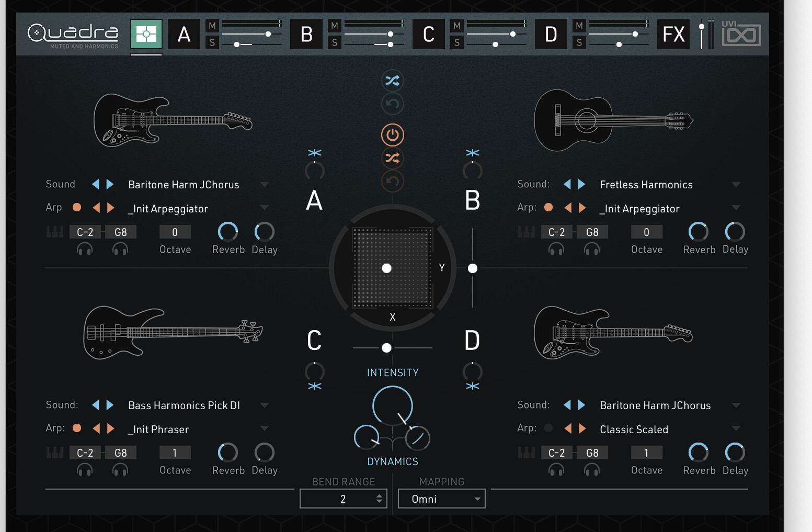Click next arp arrow beside Classic Scaled
The height and width of the screenshot is (532, 812).
tap(582, 428)
